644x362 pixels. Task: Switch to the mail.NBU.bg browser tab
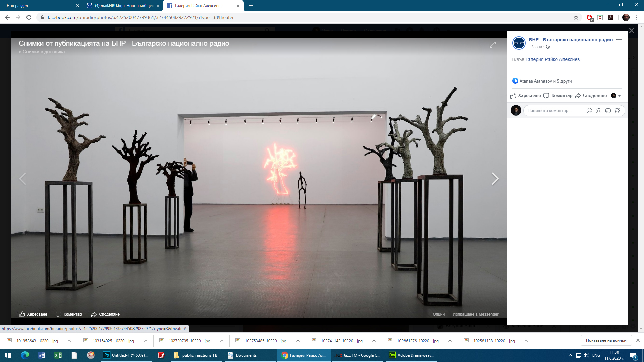123,6
